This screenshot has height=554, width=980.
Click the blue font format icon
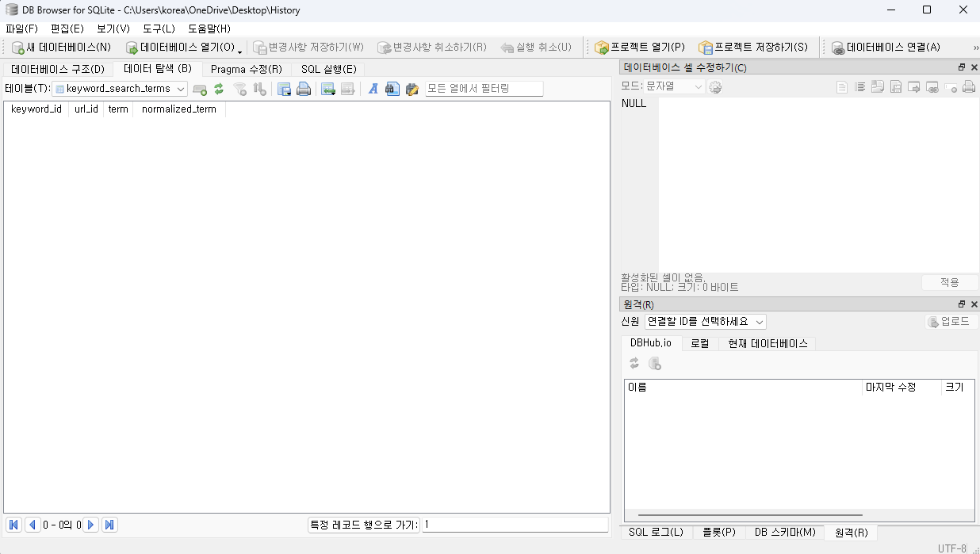[x=373, y=89]
